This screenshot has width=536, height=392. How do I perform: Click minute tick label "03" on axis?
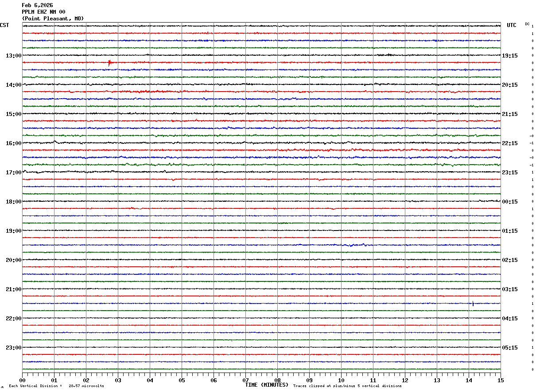point(118,380)
